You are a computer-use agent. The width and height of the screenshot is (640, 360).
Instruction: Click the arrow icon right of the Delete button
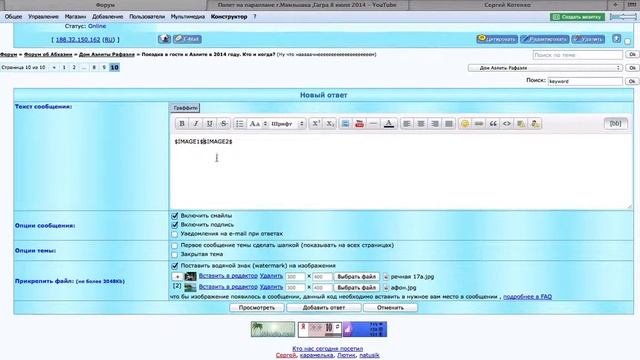tap(616, 39)
